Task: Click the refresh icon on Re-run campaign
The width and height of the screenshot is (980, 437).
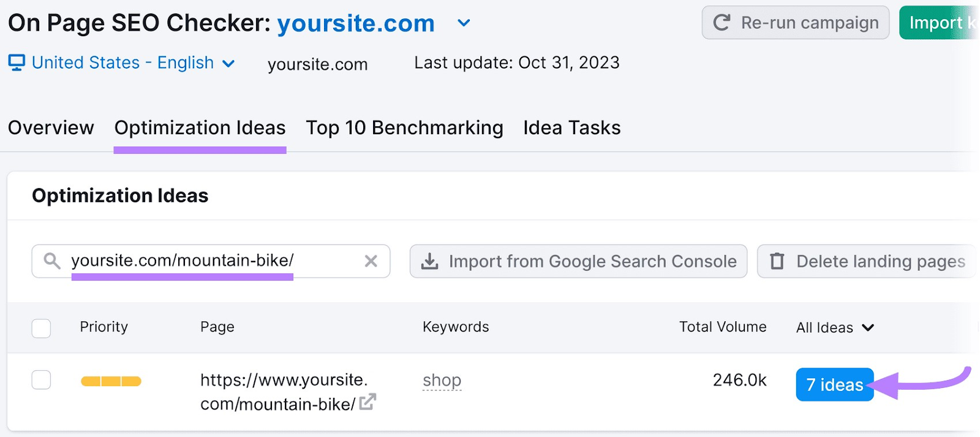Action: (723, 23)
